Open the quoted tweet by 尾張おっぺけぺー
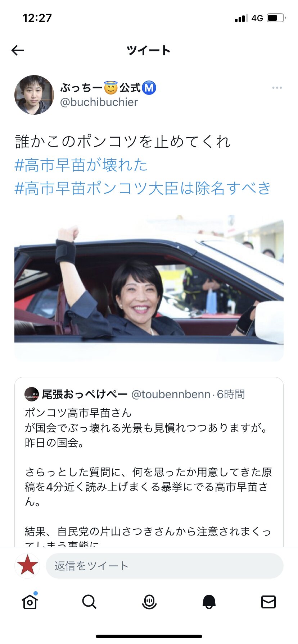 pos(149,462)
